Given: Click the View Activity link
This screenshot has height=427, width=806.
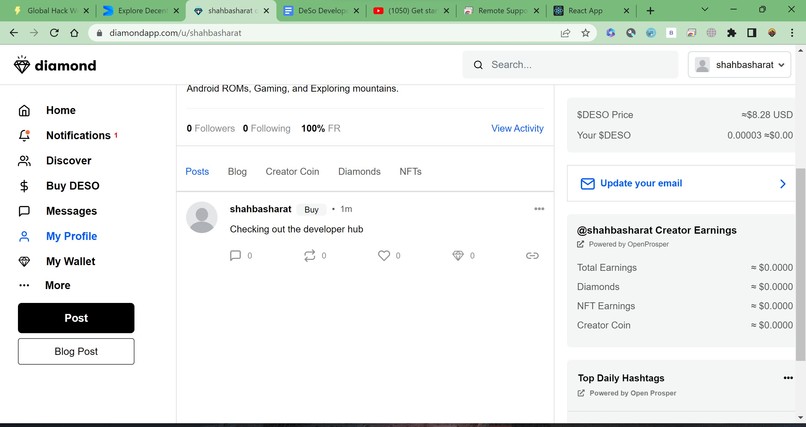Looking at the screenshot, I should (517, 128).
